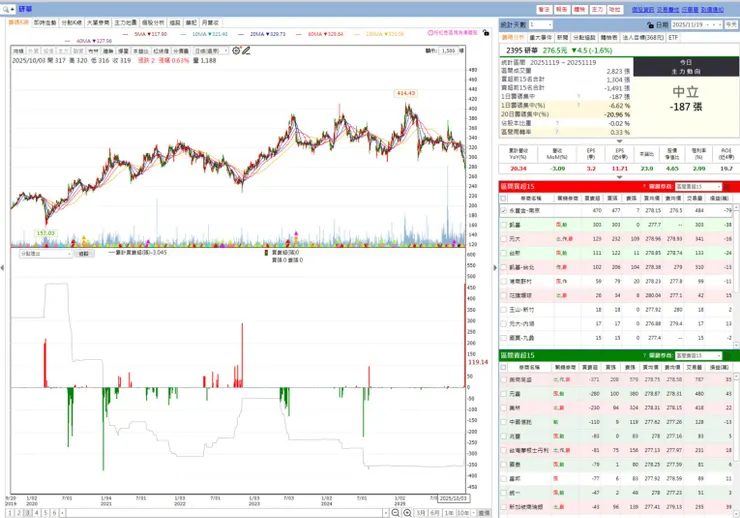740x518 pixels.
Task: Open the 關鍵券商 dropdown in the green header
Action: pyautogui.click(x=698, y=355)
